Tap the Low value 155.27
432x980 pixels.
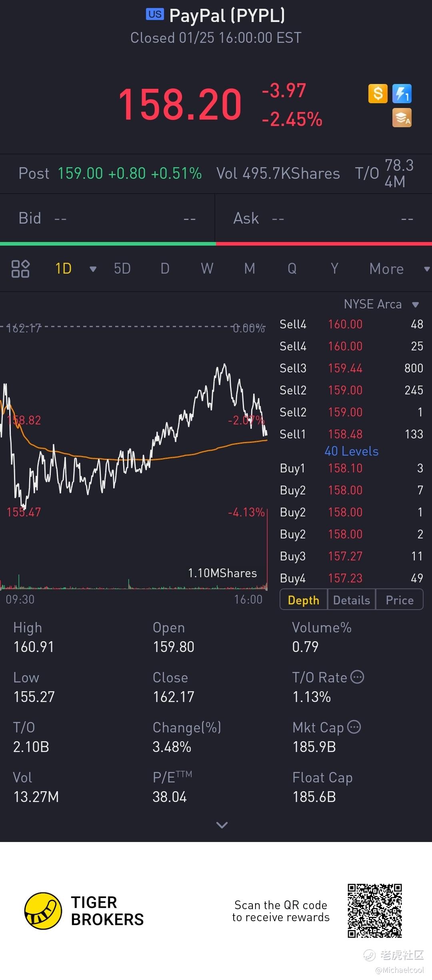[x=34, y=697]
